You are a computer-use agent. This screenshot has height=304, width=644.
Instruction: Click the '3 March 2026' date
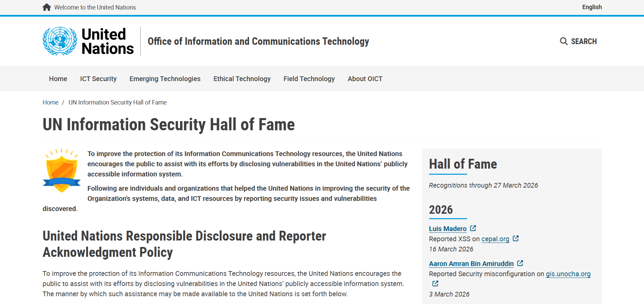[449, 294]
